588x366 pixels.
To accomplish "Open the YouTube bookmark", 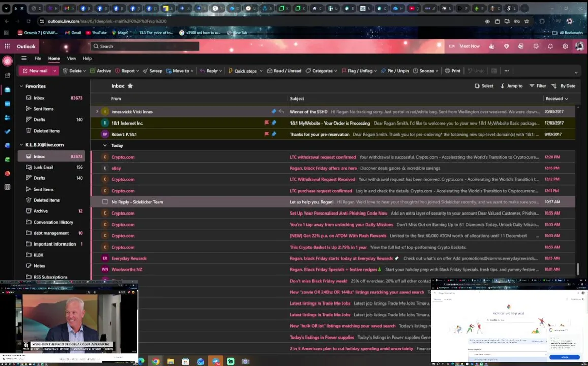I will 97,33.
